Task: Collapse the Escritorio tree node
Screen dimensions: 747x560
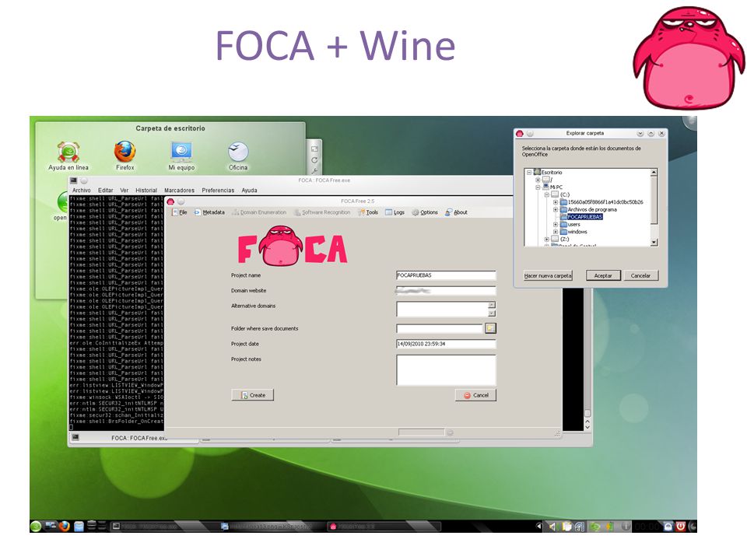Action: (529, 173)
